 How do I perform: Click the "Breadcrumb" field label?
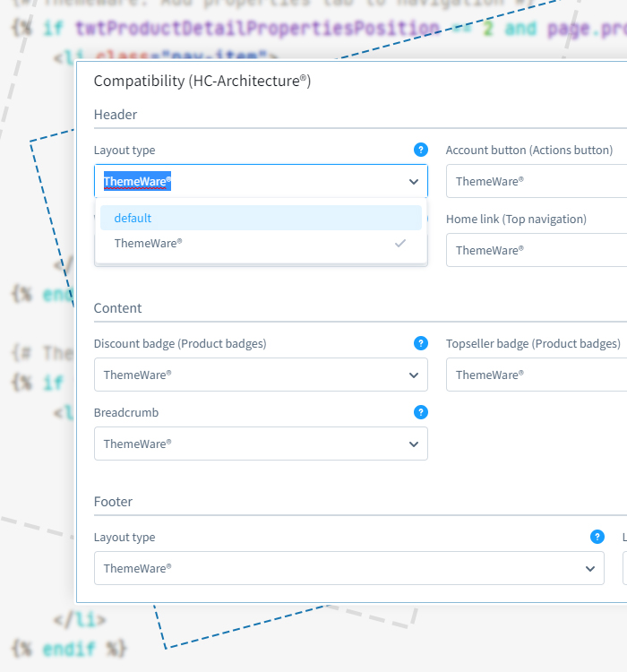[126, 413]
